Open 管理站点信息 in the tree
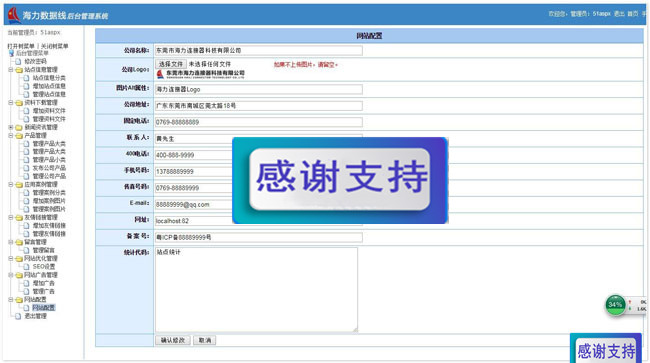The image size is (650, 363). (49, 94)
